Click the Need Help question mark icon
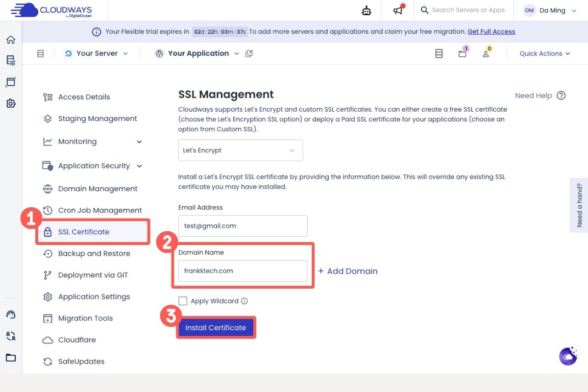This screenshot has width=588, height=392. [x=561, y=96]
